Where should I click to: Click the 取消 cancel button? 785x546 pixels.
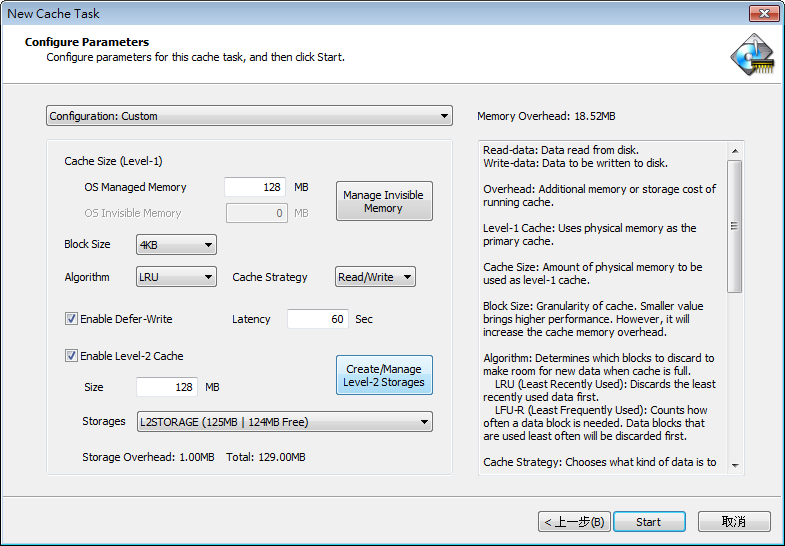pos(734,522)
